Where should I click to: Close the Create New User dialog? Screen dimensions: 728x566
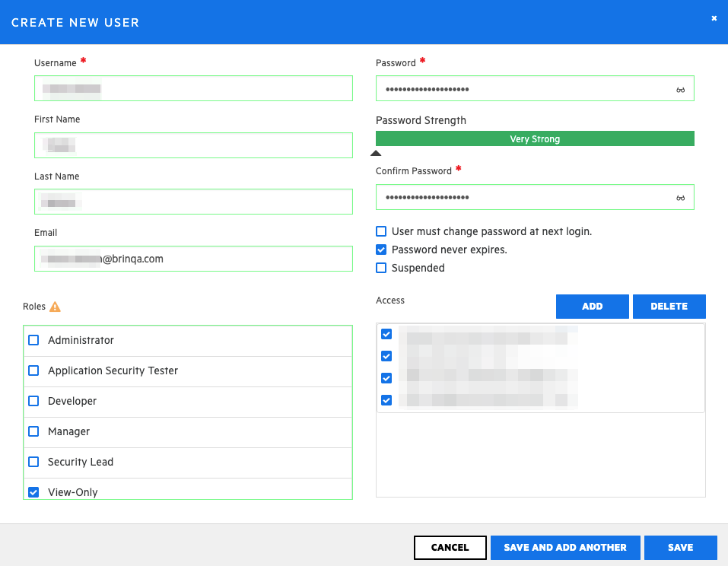pyautogui.click(x=714, y=18)
